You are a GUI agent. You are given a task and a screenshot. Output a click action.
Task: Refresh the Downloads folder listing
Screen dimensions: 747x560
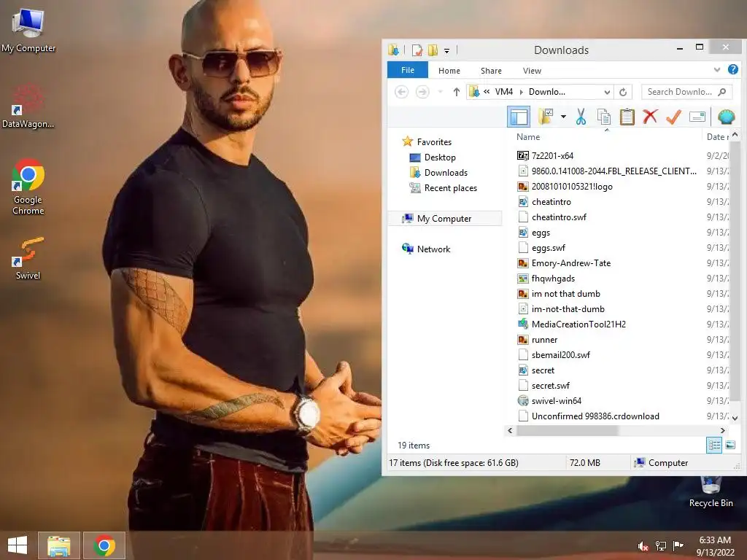pyautogui.click(x=623, y=92)
